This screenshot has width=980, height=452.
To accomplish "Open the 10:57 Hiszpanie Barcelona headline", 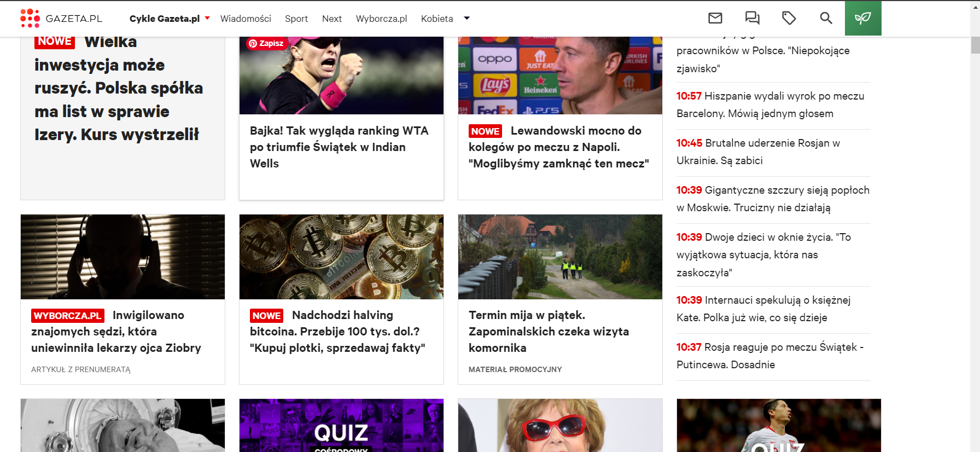I will click(771, 105).
